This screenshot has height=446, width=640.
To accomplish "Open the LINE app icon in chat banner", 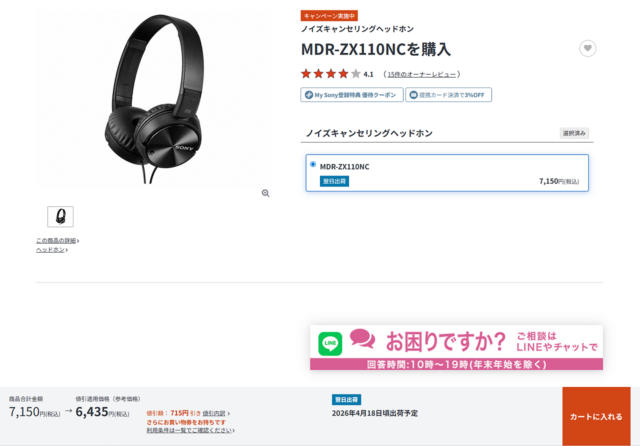I will coord(330,344).
